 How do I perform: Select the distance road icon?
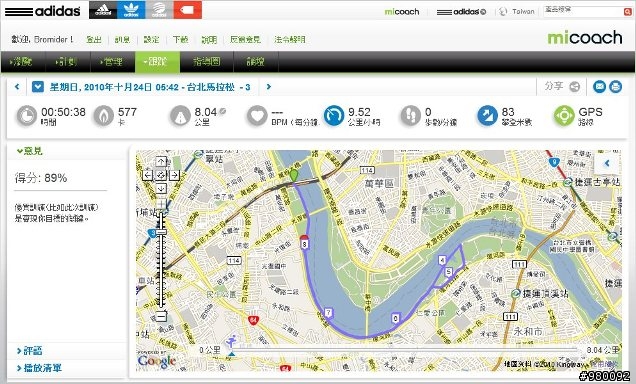(x=180, y=116)
